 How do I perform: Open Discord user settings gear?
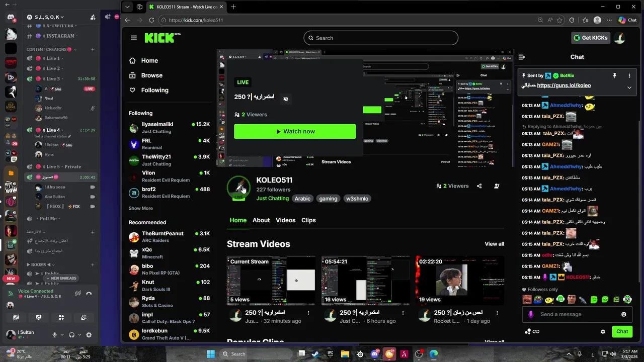pyautogui.click(x=89, y=335)
